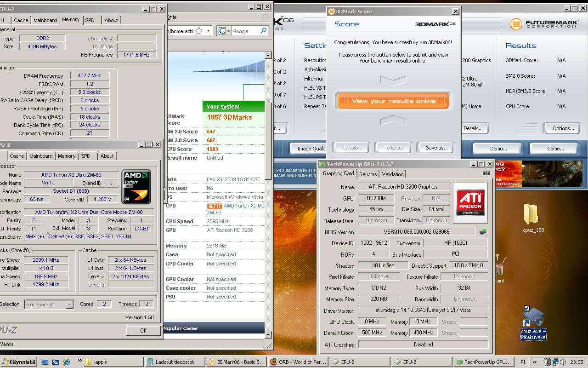
Task: Click the Show Desktop quick launch icon
Action: (45, 362)
